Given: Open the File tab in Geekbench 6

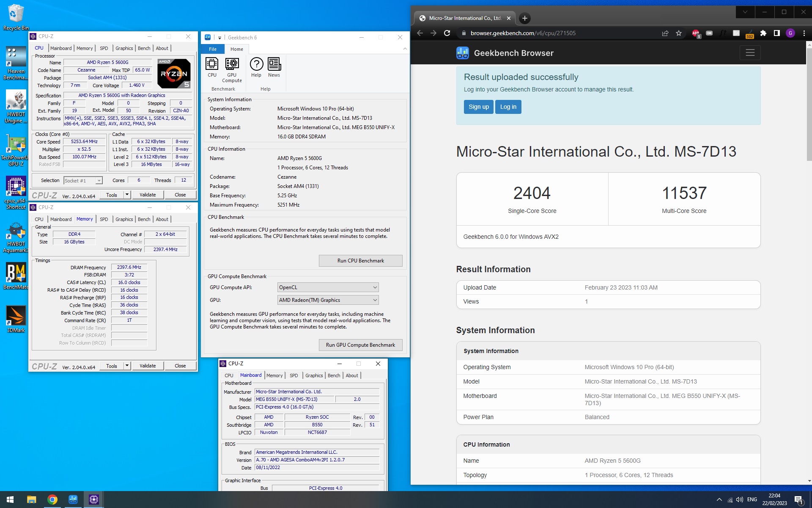Looking at the screenshot, I should click(x=213, y=49).
